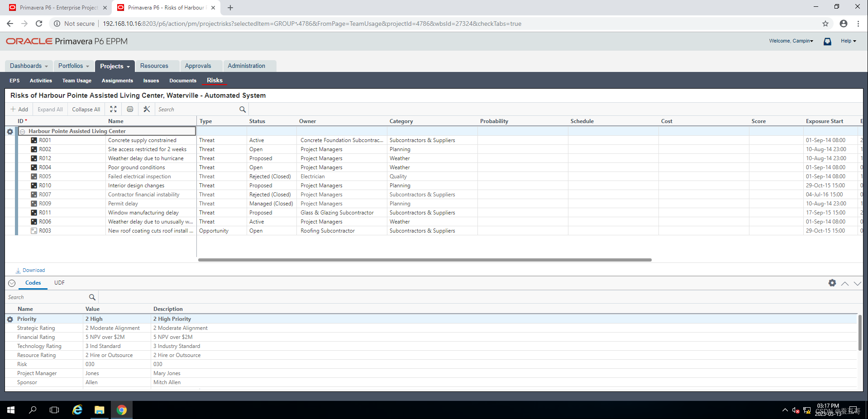Click the print icon in risks toolbar

tap(130, 109)
